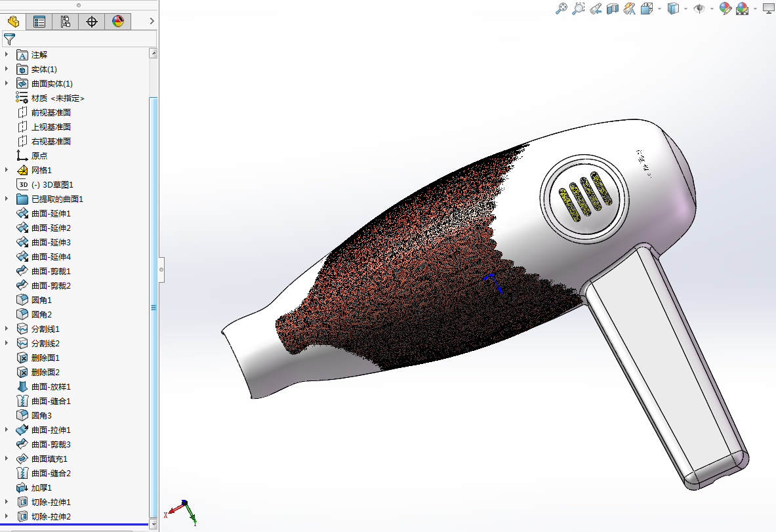
Task: Switch to the FeatureManager design tree tab
Action: [x=13, y=21]
